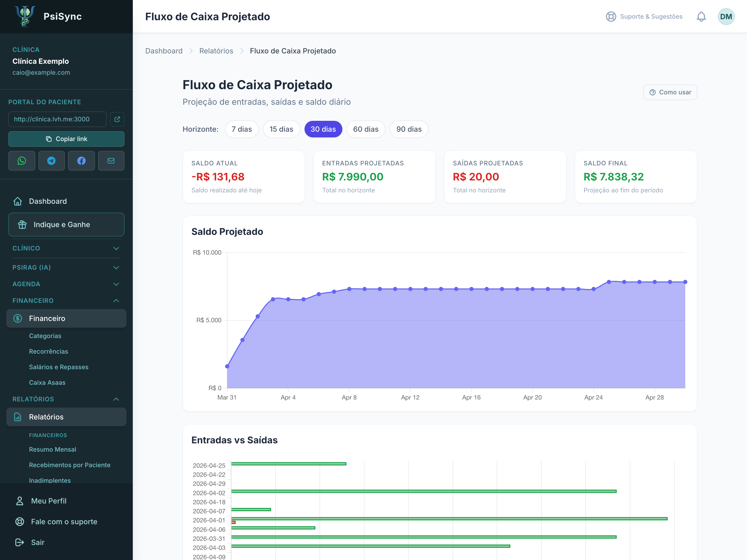Expand the Clínico sidebar section
The width and height of the screenshot is (747, 560).
[x=66, y=248]
